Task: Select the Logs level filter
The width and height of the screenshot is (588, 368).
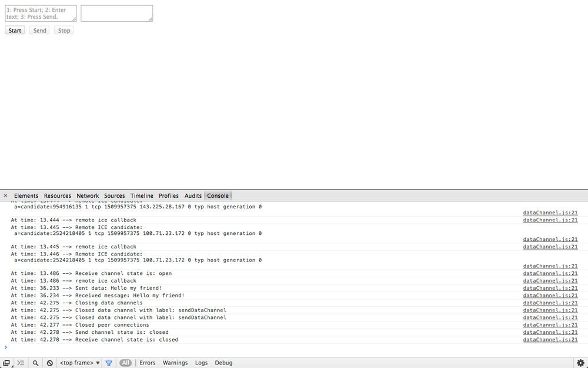Action: pyautogui.click(x=201, y=363)
